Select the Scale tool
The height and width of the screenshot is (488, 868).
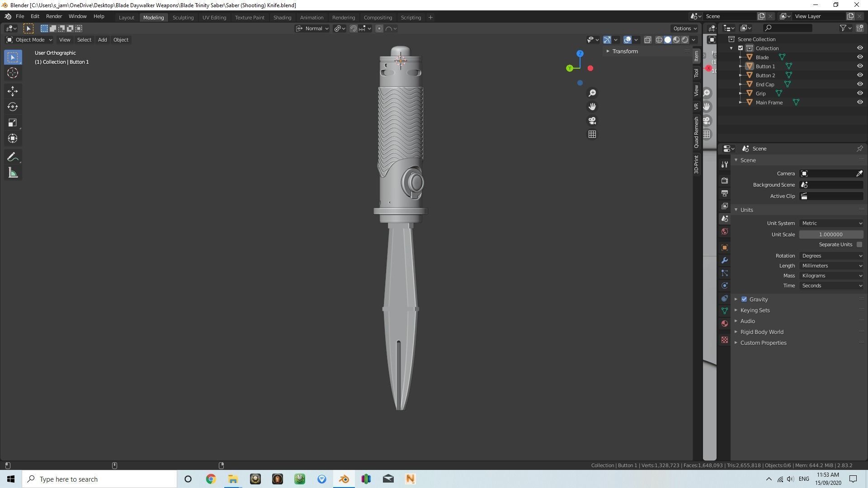pos(13,123)
